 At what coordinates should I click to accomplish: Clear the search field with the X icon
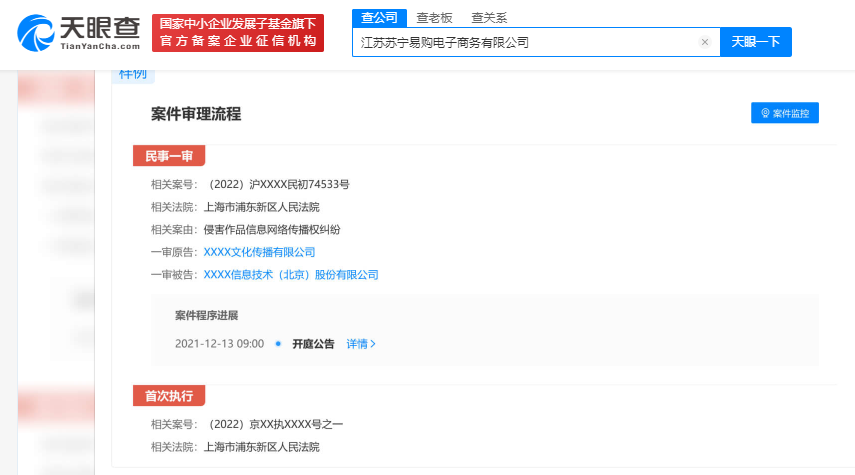pyautogui.click(x=705, y=42)
